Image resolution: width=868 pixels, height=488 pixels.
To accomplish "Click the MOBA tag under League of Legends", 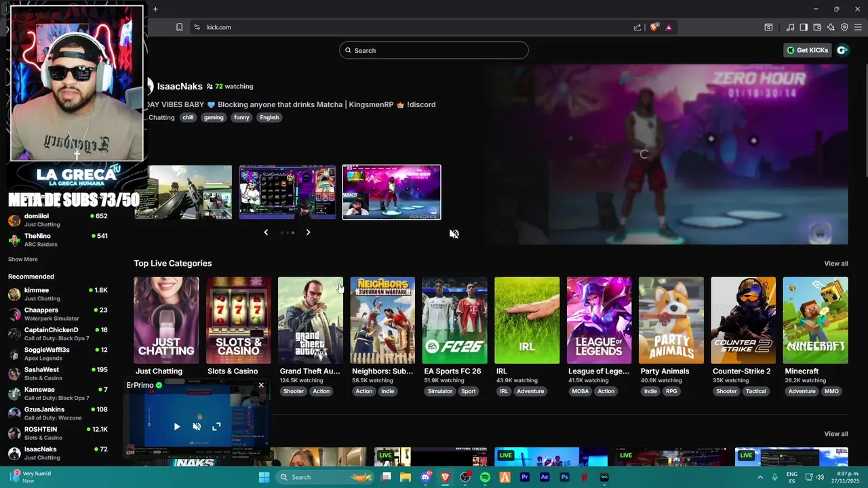I will [x=580, y=391].
